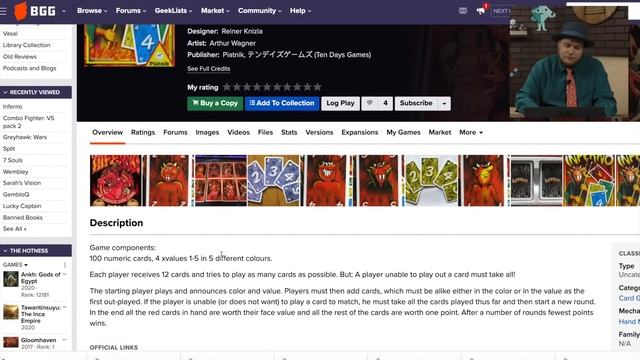Click See All in Recently Viewed
Viewport: 640px width, 360px height.
[x=14, y=229]
